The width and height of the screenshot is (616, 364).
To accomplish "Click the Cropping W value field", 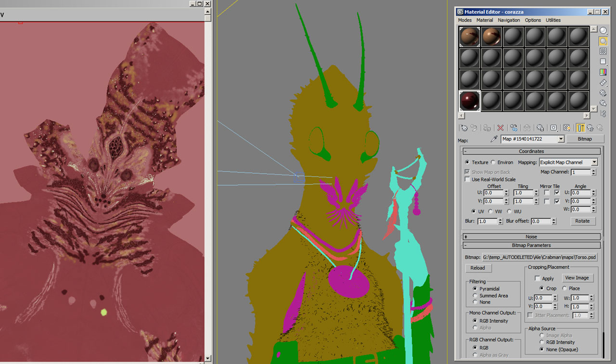I will pyautogui.click(x=580, y=298).
